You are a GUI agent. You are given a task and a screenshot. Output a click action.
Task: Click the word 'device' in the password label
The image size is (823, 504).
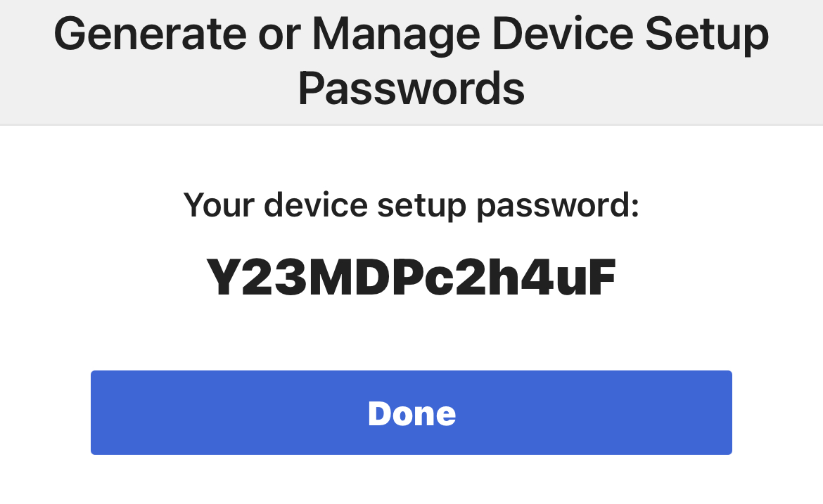315,205
